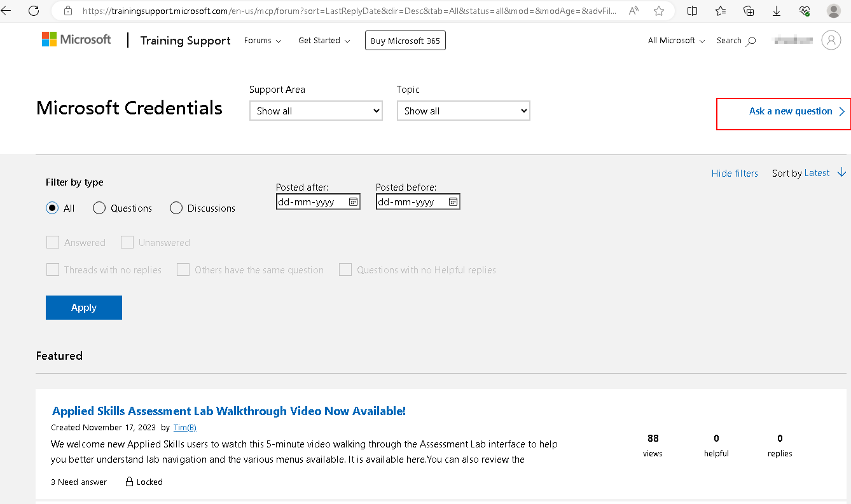The height and width of the screenshot is (504, 851).
Task: Open the Forums menu
Action: 262,40
